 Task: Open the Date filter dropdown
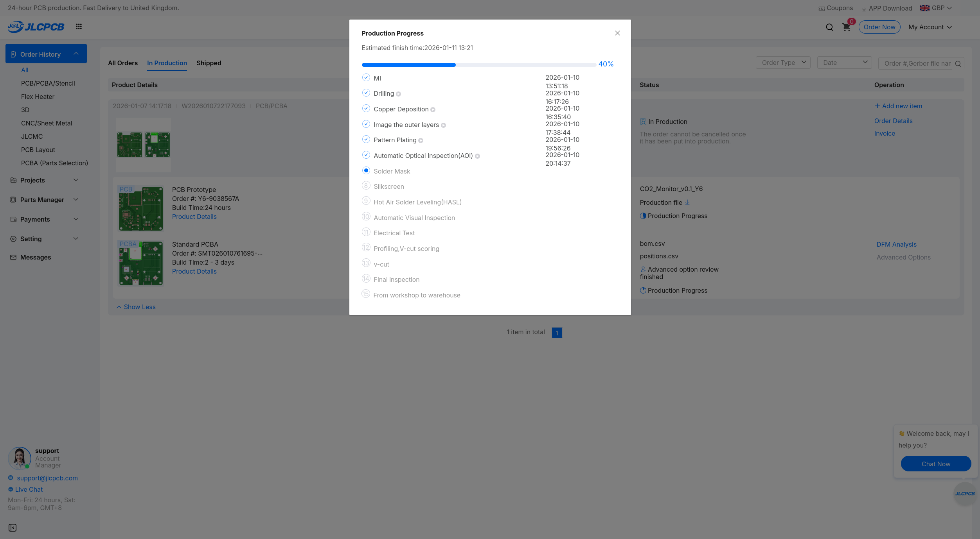844,63
